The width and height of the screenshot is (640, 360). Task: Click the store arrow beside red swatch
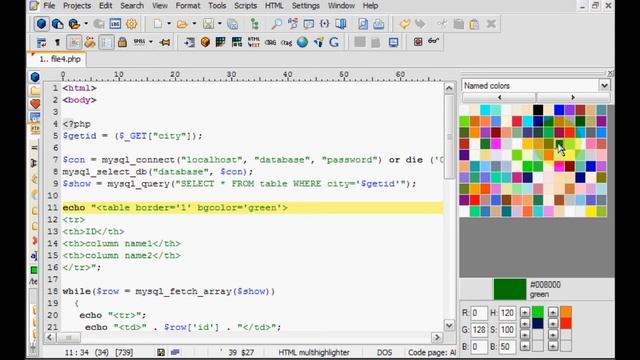pyautogui.click(x=553, y=324)
